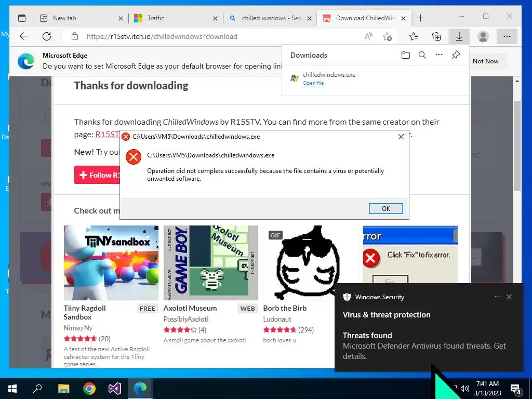Dismiss the Windows Security notification
532x399 pixels.
tap(509, 297)
